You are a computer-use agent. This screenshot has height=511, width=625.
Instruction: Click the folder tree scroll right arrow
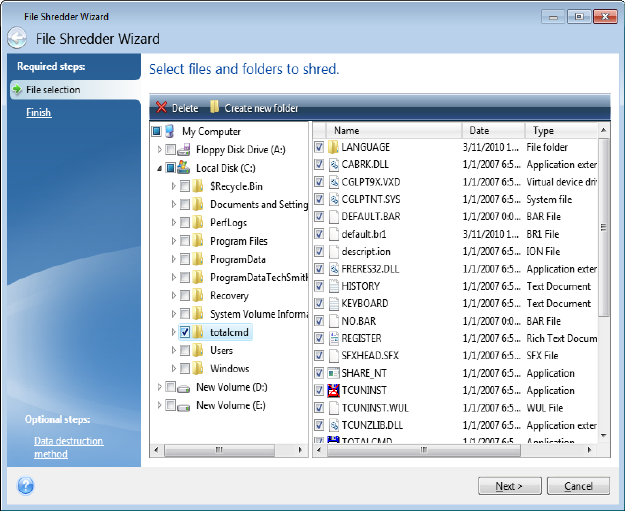pos(300,450)
